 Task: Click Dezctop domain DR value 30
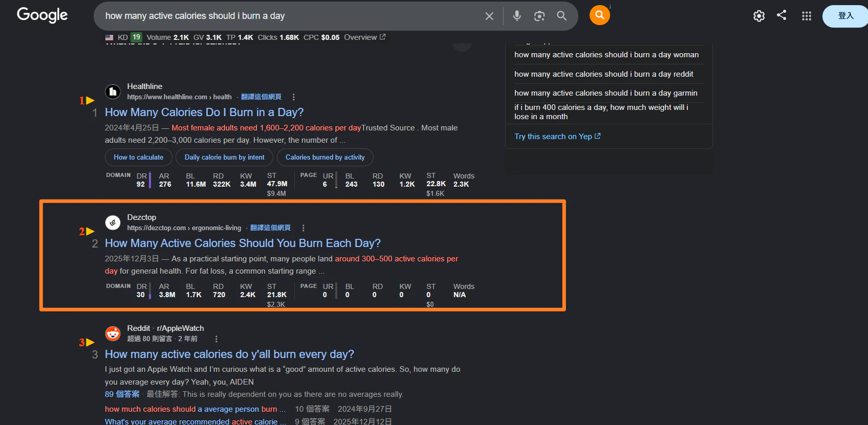pos(141,295)
